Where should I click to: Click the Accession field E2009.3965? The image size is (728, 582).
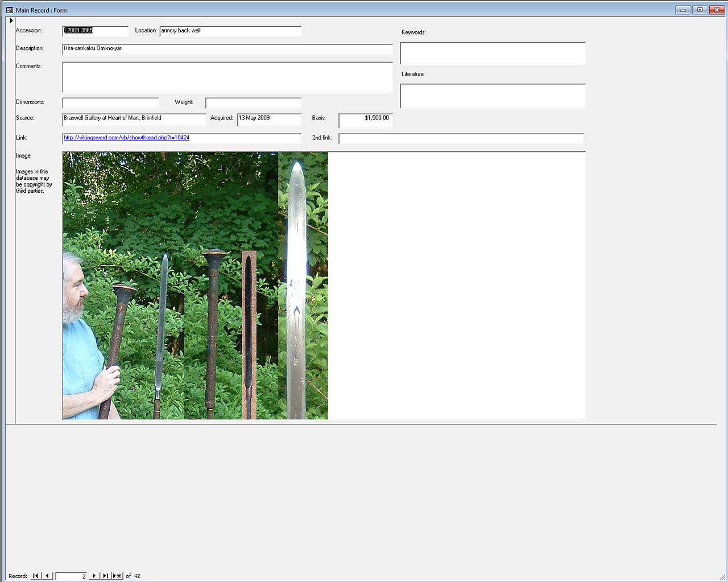96,31
